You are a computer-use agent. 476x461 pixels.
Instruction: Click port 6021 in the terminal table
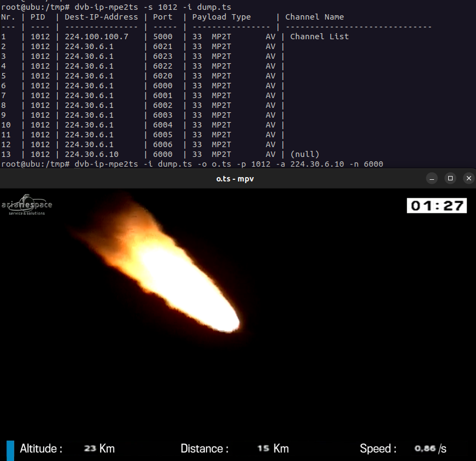[x=163, y=46]
